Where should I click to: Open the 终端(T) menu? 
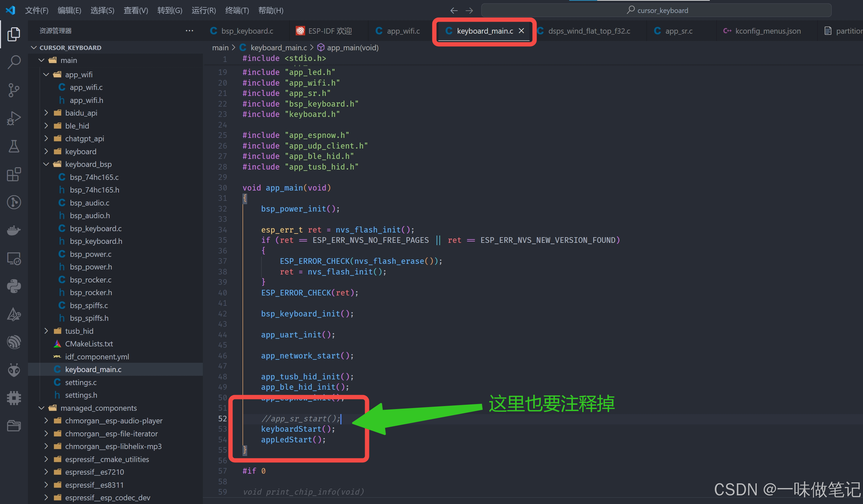pyautogui.click(x=237, y=11)
